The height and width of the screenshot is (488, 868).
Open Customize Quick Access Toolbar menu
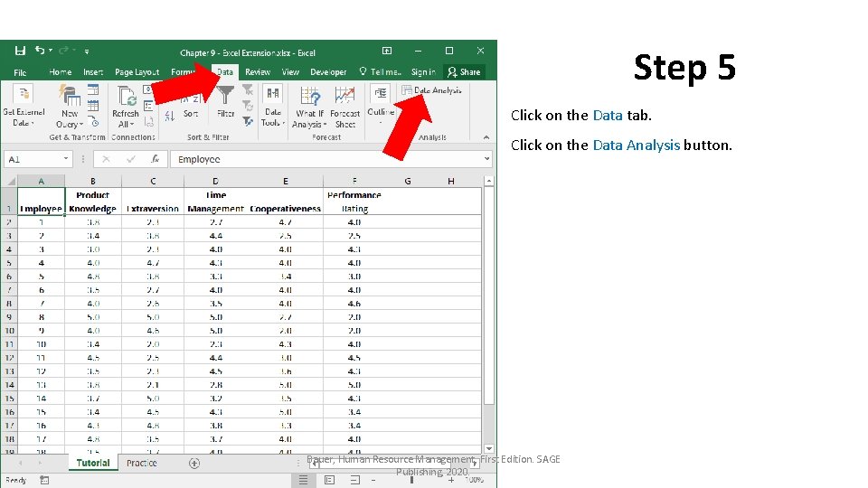87,52
